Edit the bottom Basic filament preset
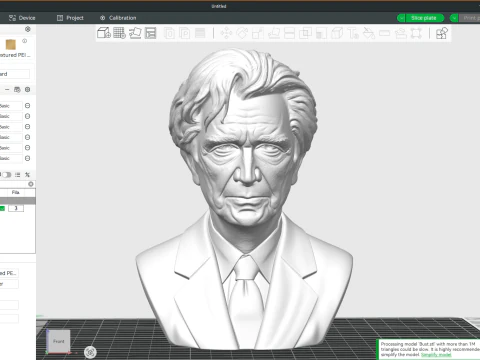This screenshot has height=360, width=480. pyautogui.click(x=28, y=158)
